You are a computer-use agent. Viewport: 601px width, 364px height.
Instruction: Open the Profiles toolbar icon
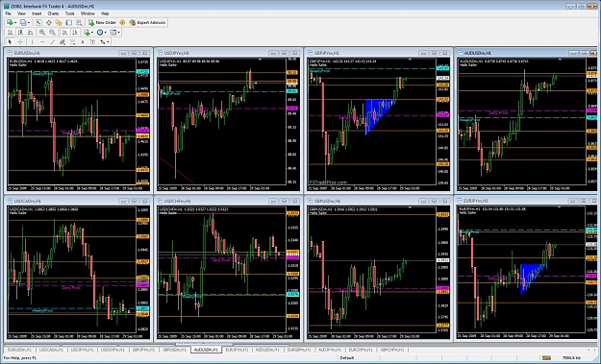(x=23, y=23)
